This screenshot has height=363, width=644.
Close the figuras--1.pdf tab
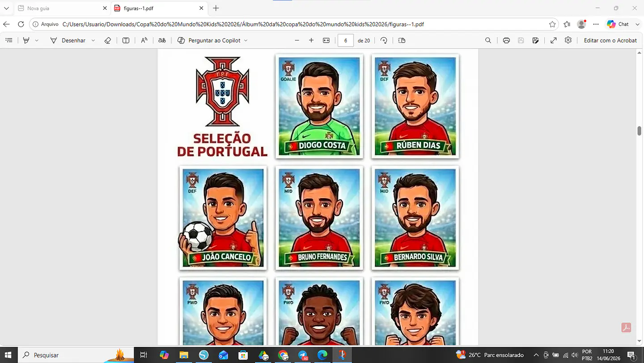(201, 8)
